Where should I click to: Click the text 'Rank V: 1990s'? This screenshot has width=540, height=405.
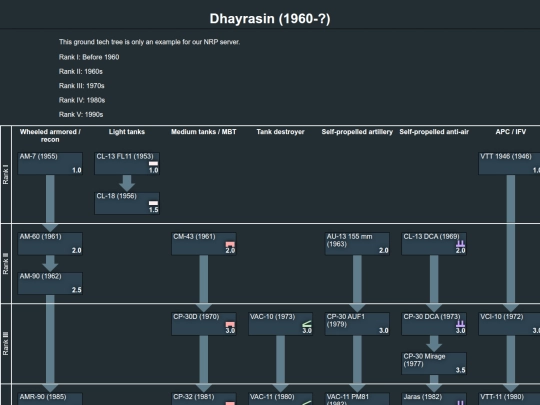pyautogui.click(x=81, y=114)
